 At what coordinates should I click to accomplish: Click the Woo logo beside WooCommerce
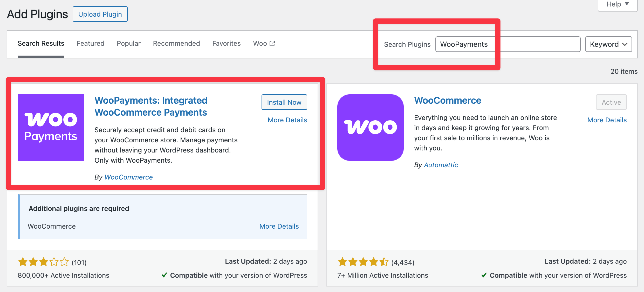click(370, 128)
